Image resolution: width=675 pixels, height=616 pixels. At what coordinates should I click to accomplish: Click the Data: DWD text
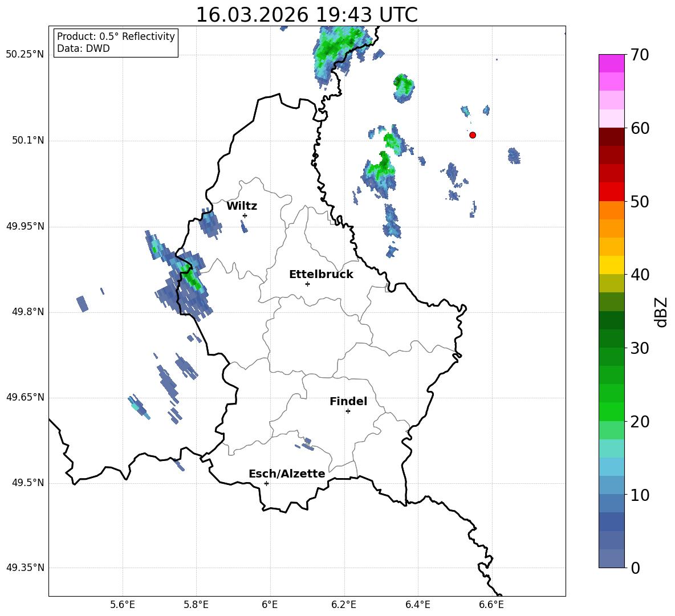(x=83, y=48)
